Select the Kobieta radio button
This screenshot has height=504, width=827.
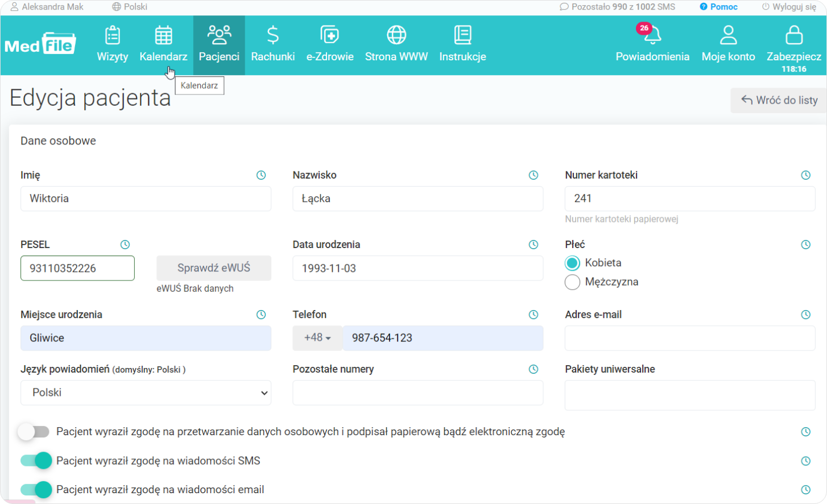pos(573,263)
